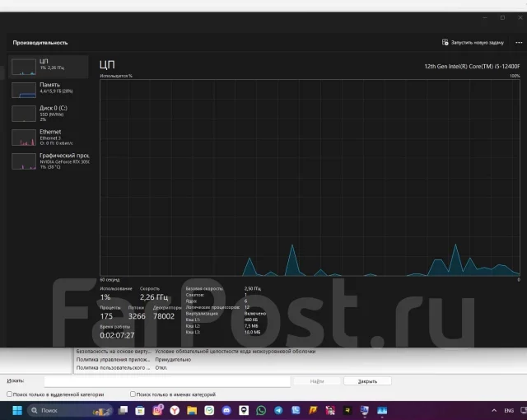Launch Yandex Browser from taskbar
Viewport: 527px width, 420px height.
175,410
